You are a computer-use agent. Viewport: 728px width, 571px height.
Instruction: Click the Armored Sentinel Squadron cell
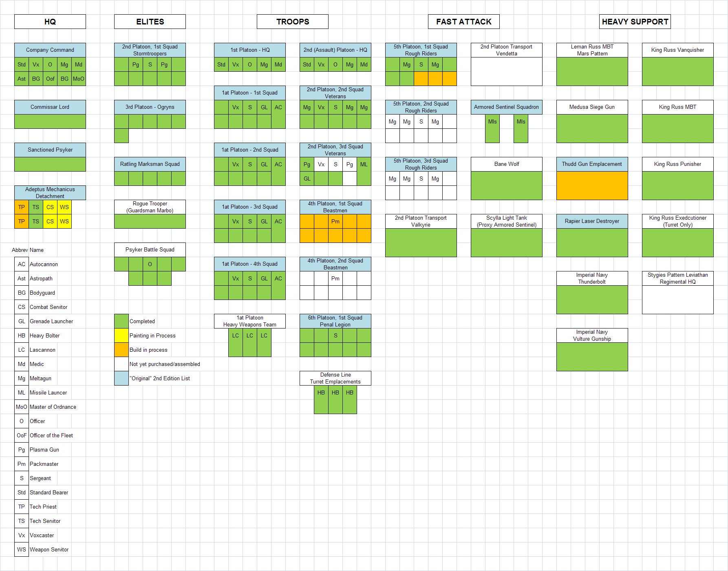pos(507,107)
